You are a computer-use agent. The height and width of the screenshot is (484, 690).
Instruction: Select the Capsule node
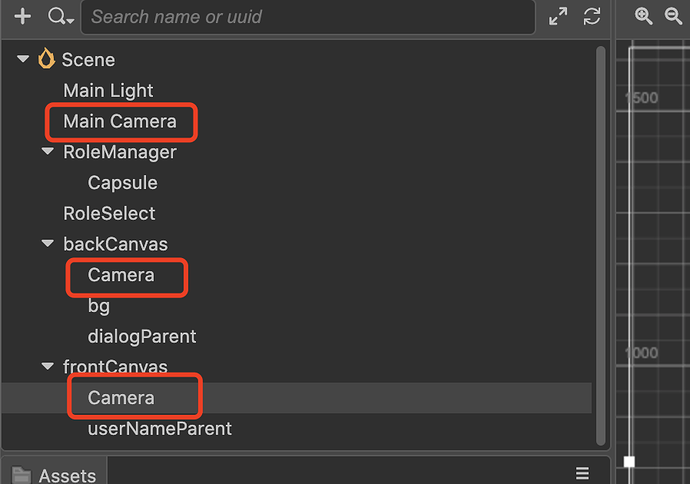(x=122, y=183)
